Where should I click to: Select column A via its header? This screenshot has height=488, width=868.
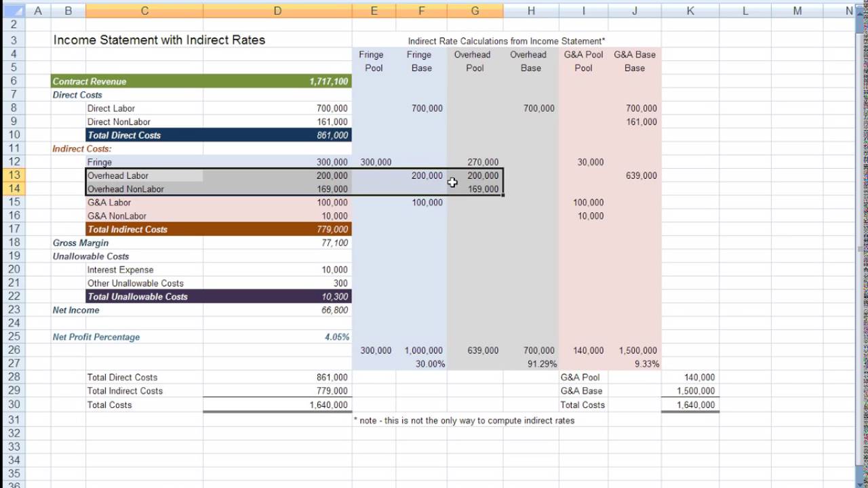(x=37, y=11)
